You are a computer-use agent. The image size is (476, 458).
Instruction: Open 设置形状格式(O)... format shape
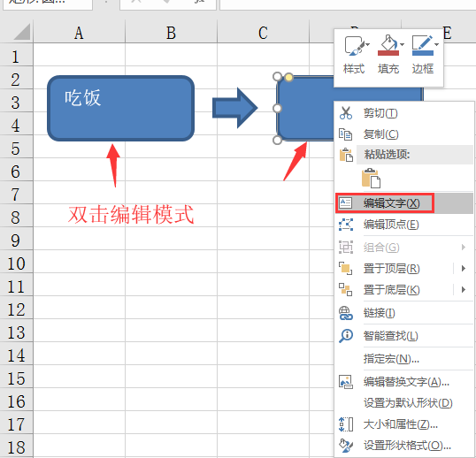click(404, 446)
